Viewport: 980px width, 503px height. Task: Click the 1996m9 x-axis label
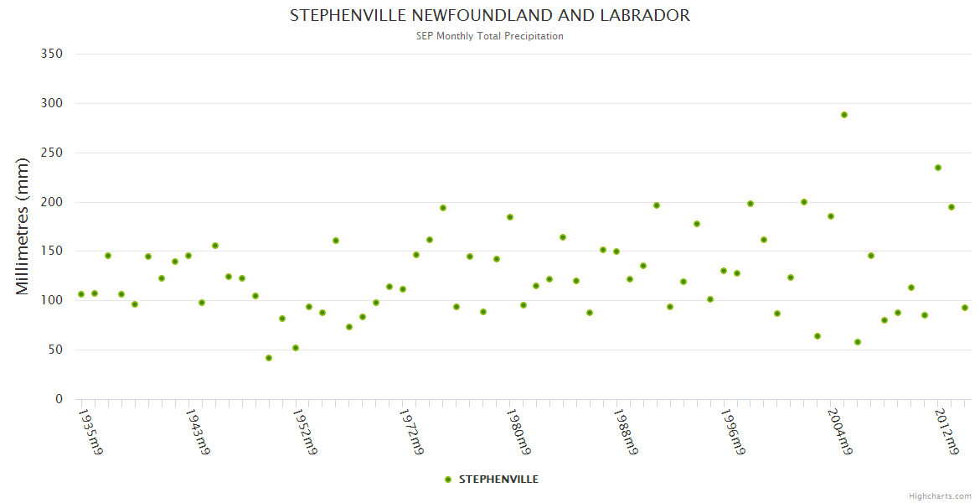click(x=733, y=432)
